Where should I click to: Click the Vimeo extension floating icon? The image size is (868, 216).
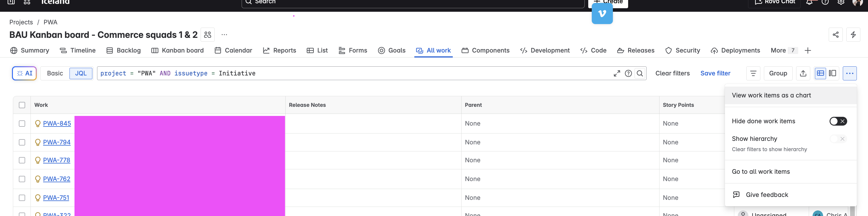602,14
